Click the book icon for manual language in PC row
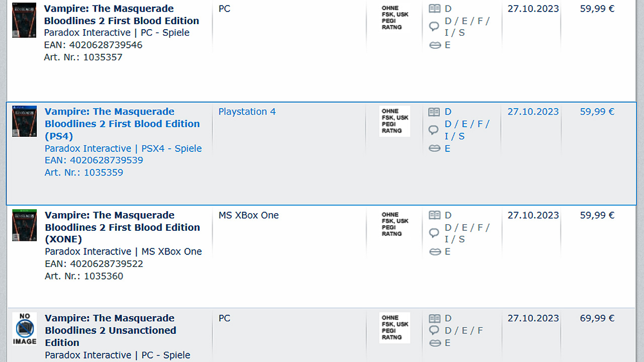Image resolution: width=644 pixels, height=362 pixels. (434, 9)
